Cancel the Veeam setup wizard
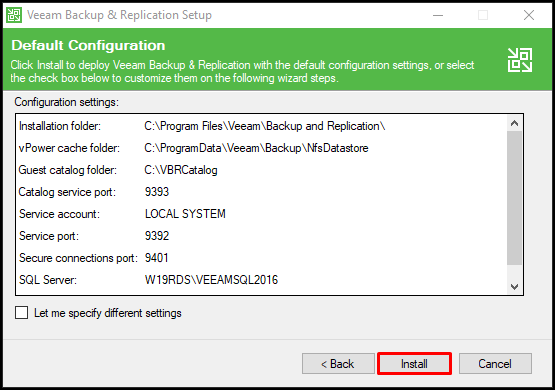This screenshot has height=390, width=555. 495,363
